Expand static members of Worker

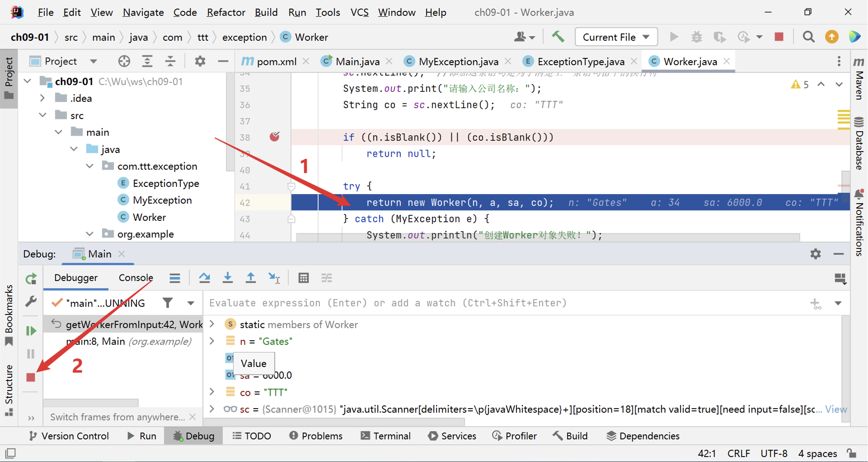[213, 324]
